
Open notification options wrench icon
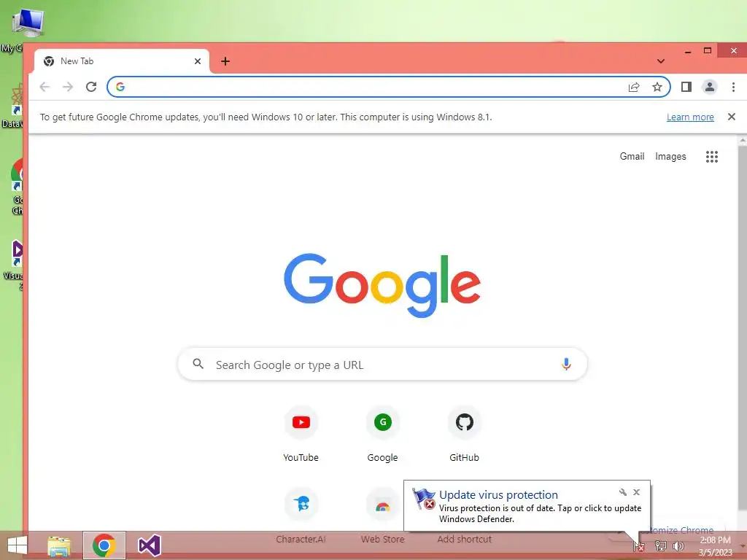point(623,492)
